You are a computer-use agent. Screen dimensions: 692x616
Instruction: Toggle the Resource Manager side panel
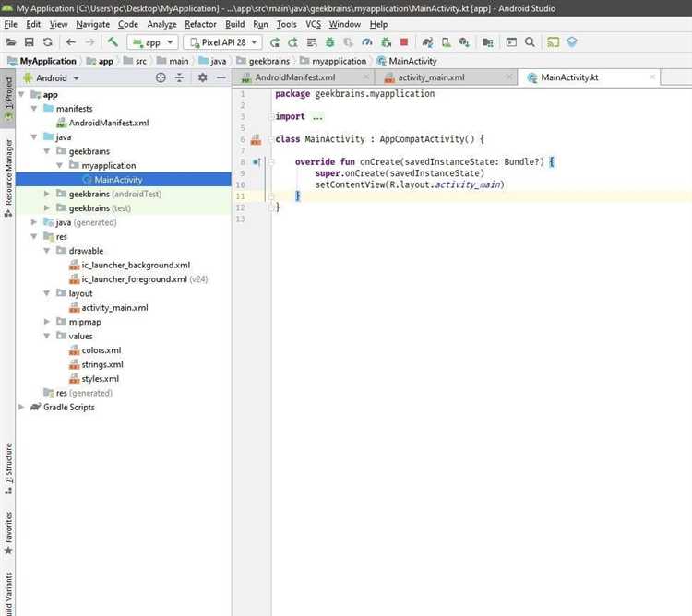[8, 175]
